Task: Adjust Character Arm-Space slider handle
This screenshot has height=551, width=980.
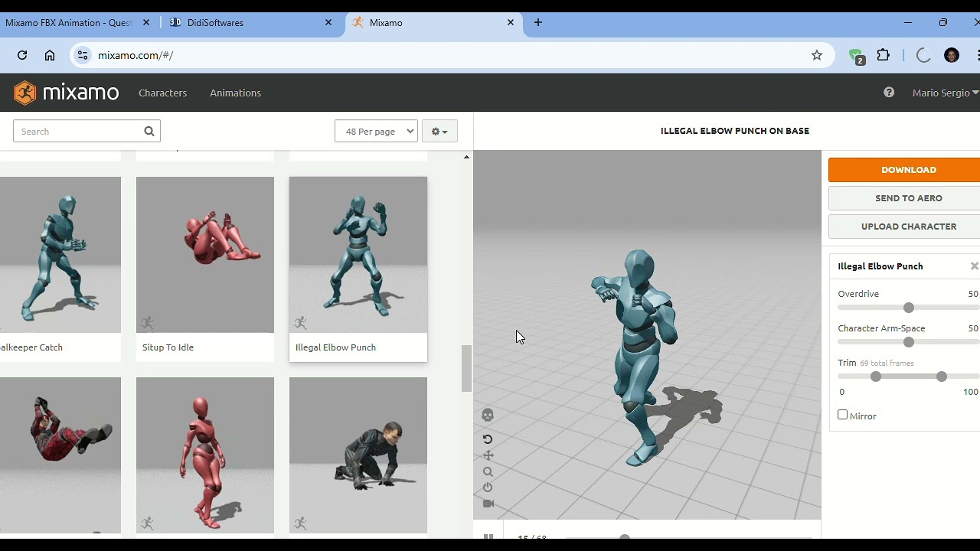Action: [909, 342]
